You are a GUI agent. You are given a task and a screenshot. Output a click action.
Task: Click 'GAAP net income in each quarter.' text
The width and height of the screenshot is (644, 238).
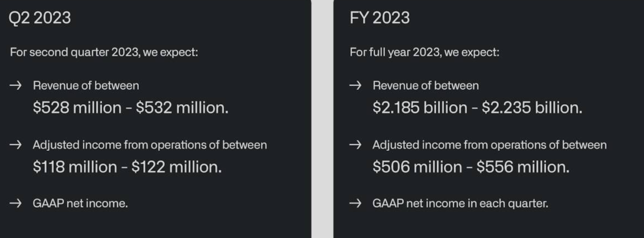(460, 203)
